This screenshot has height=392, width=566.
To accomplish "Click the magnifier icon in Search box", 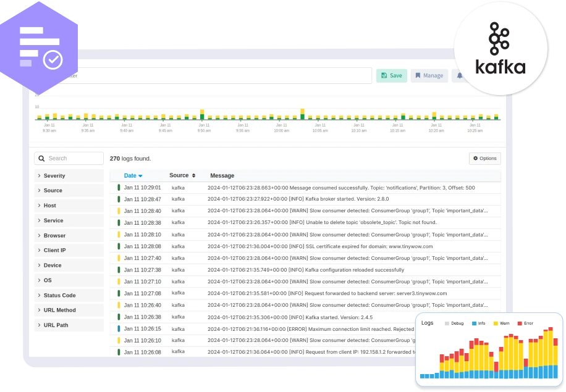I will (x=41, y=158).
